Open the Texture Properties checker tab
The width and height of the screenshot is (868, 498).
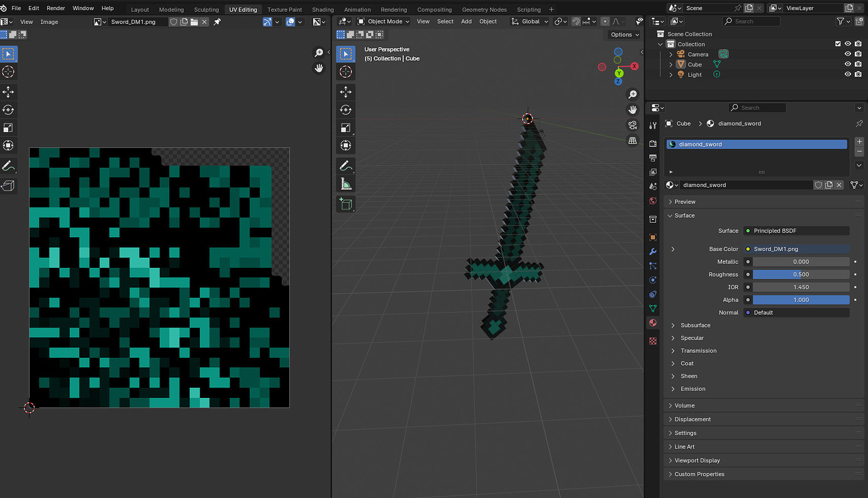click(x=652, y=340)
